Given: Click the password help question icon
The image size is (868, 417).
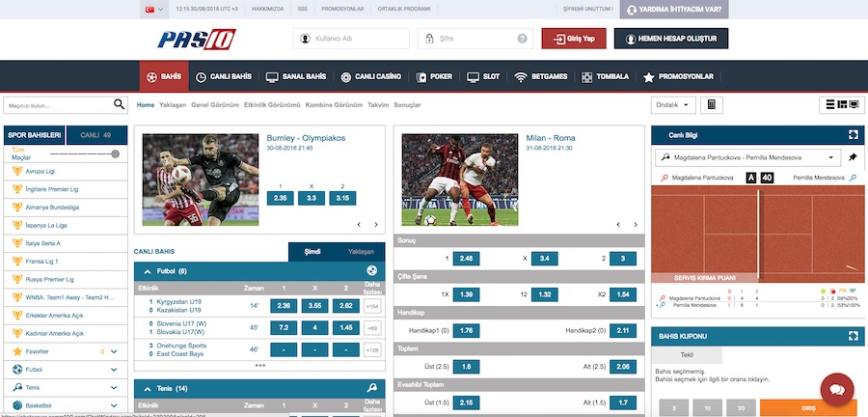Looking at the screenshot, I should [523, 39].
